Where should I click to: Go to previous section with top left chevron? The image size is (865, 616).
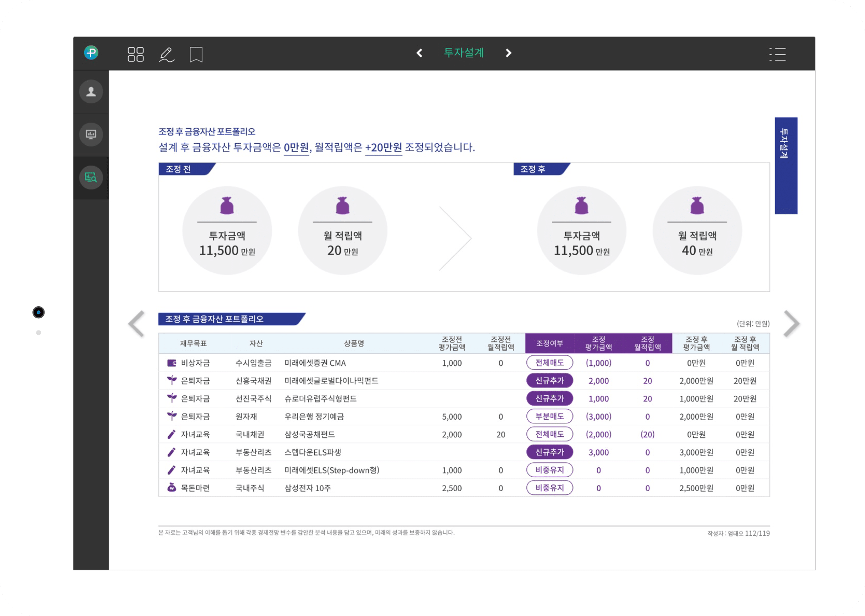click(419, 53)
